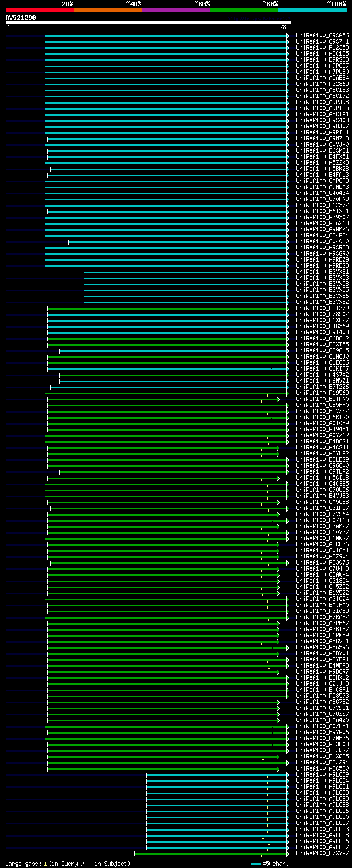Select the hit label UniRef100_A7PUB0

[322, 72]
